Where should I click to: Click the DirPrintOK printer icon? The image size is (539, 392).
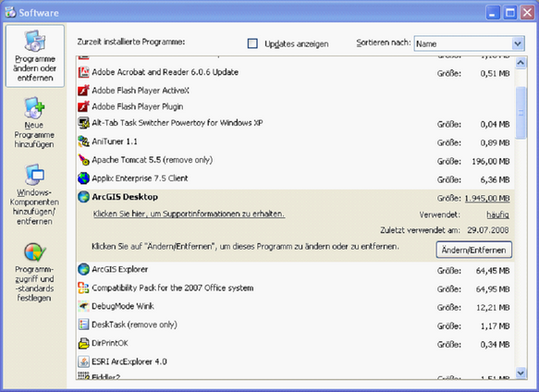pos(83,343)
